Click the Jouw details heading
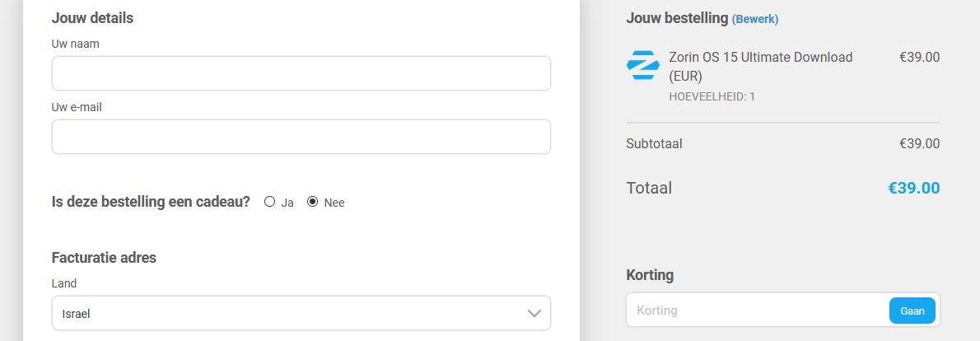This screenshot has height=341, width=980. point(92,18)
